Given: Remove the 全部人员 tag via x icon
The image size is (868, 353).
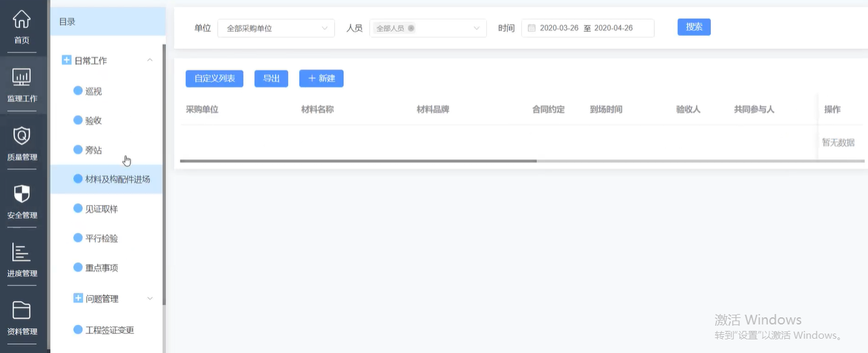Looking at the screenshot, I should pos(411,28).
